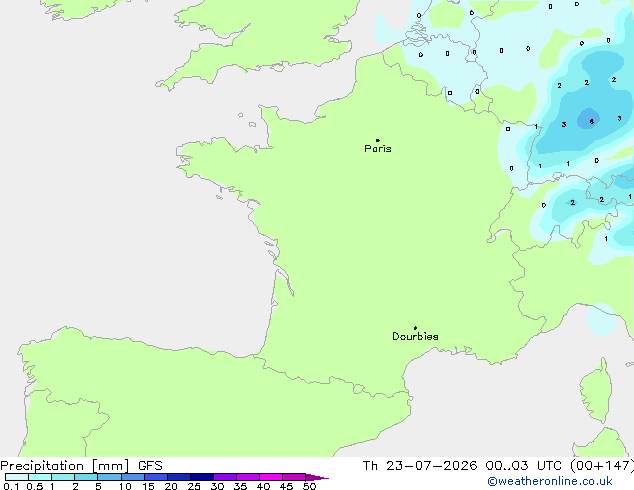Click the 0.5–1 mm legend color swatch
Image resolution: width=634 pixels, height=490 pixels.
point(40,477)
